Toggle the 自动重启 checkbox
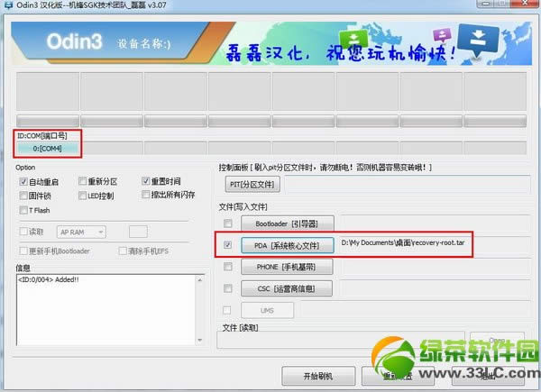The image size is (541, 392). click(x=23, y=182)
